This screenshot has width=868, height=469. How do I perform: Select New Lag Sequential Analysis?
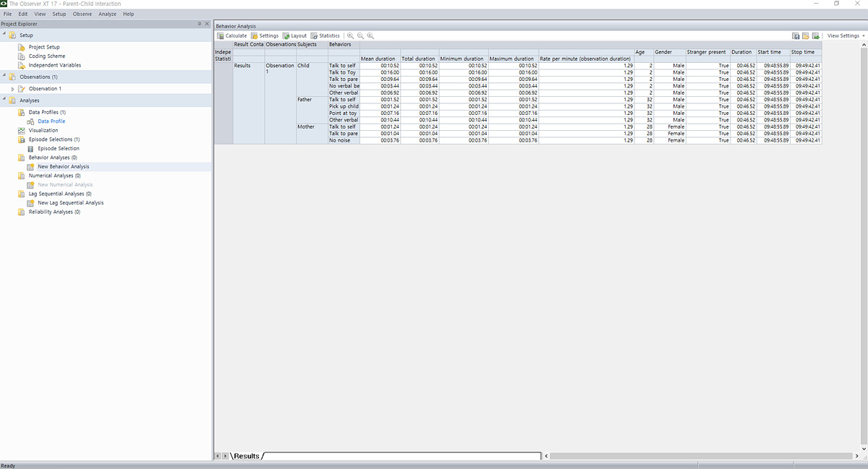point(70,203)
